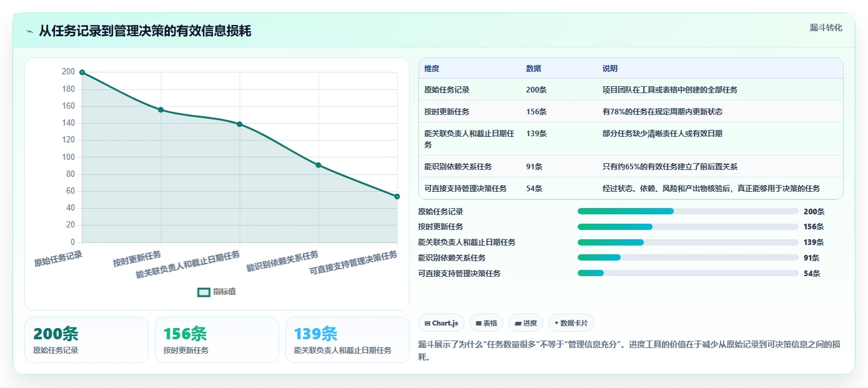Click the 54条 value beside the progress bar

click(x=812, y=274)
